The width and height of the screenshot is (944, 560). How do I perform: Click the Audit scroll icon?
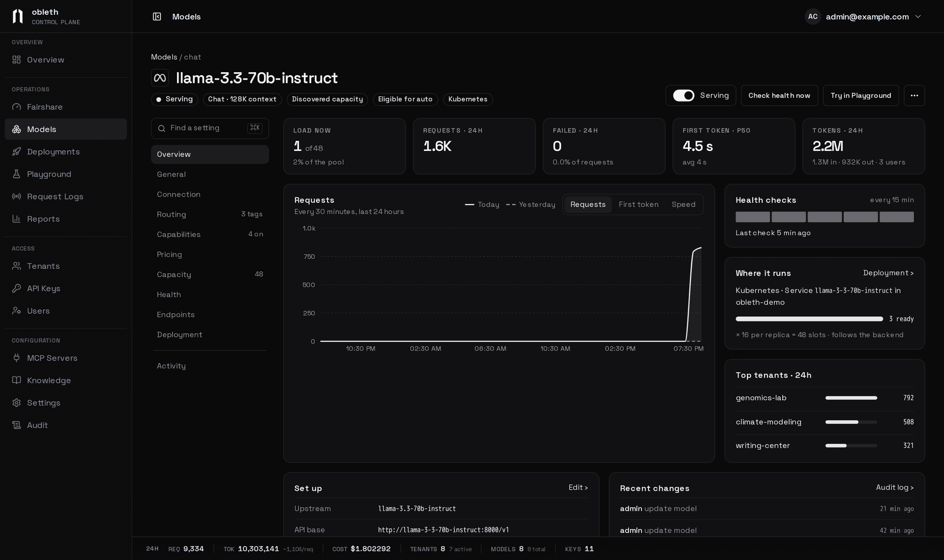click(17, 425)
